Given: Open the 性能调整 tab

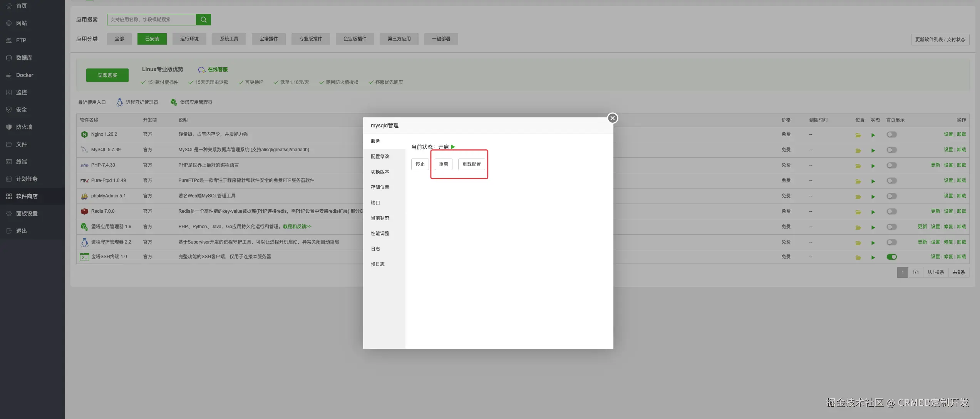Looking at the screenshot, I should [380, 234].
